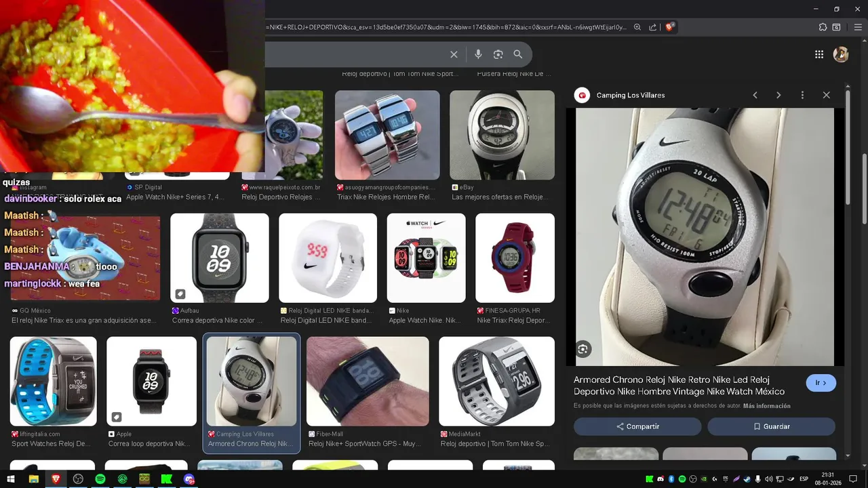Open the notification center icon

854,479
